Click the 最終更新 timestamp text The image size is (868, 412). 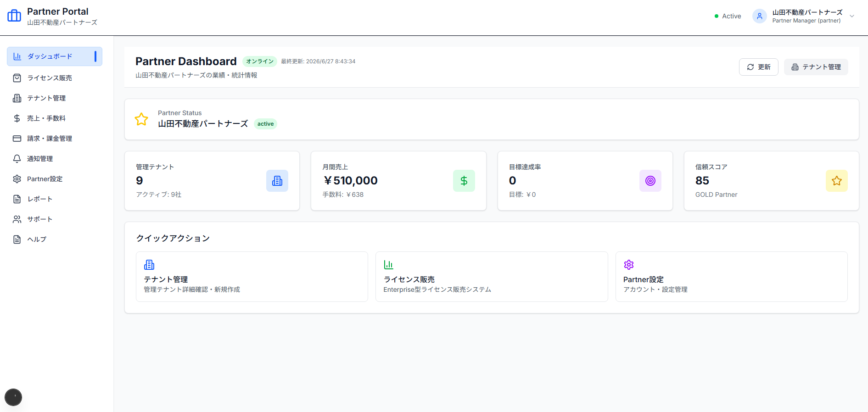pos(318,61)
